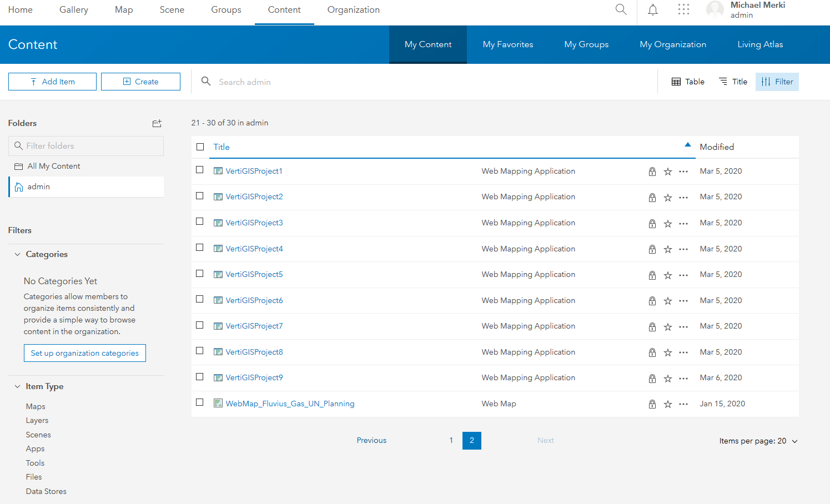Image resolution: width=830 pixels, height=504 pixels.
Task: Click the Create button
Action: click(x=140, y=82)
